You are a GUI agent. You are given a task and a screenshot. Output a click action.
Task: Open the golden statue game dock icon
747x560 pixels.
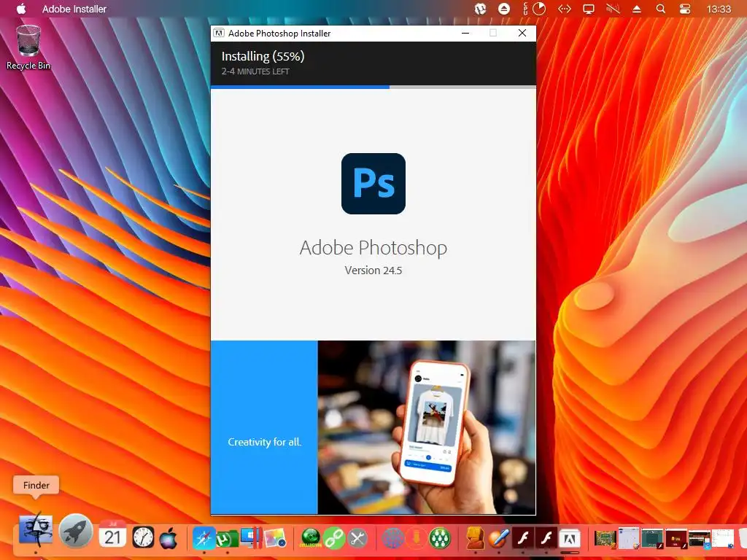tap(476, 539)
